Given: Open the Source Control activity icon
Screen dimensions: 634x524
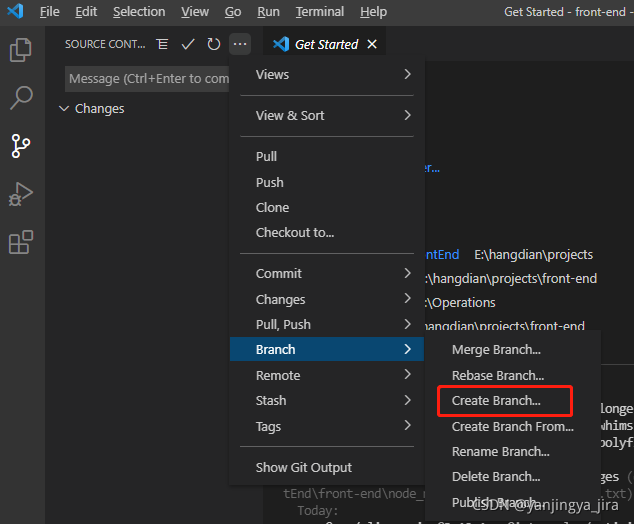Looking at the screenshot, I should click(x=21, y=146).
